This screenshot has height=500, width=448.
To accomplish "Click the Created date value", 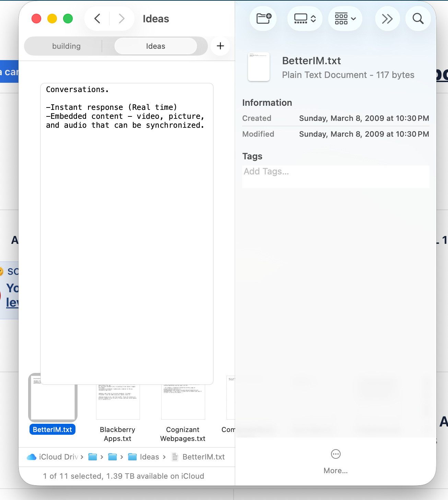I will click(x=364, y=118).
